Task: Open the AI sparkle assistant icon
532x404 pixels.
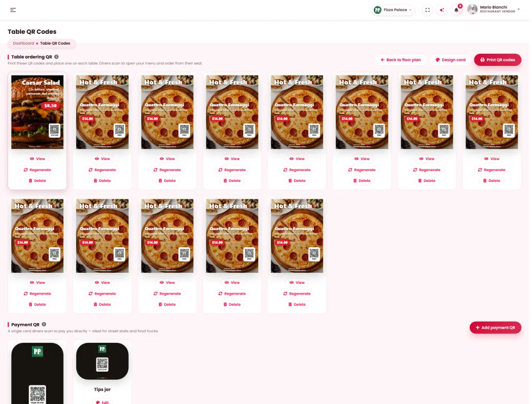Action: tap(442, 10)
